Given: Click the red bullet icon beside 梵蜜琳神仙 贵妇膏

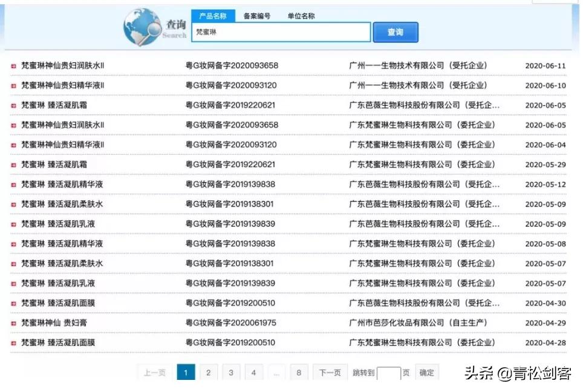Looking at the screenshot, I should tap(14, 324).
